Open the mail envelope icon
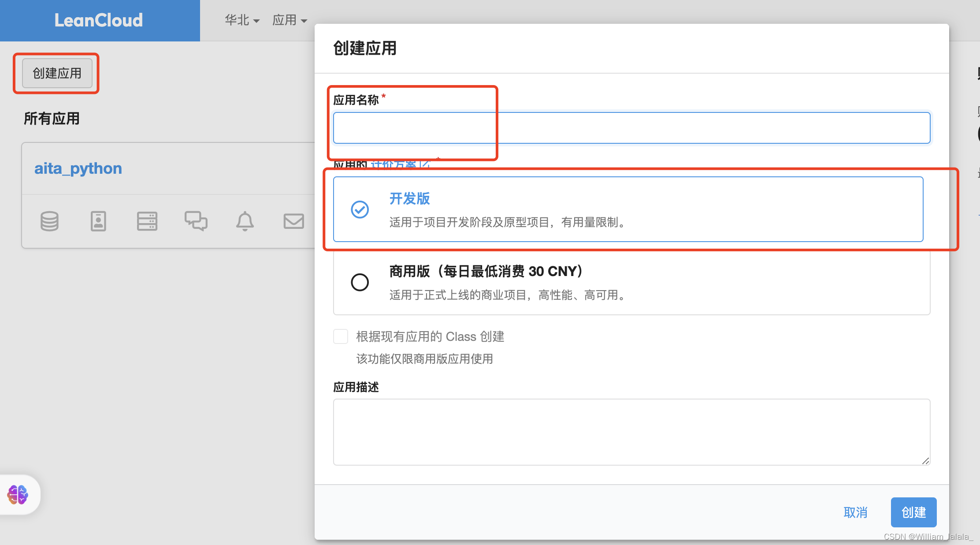This screenshot has height=545, width=980. pos(293,221)
